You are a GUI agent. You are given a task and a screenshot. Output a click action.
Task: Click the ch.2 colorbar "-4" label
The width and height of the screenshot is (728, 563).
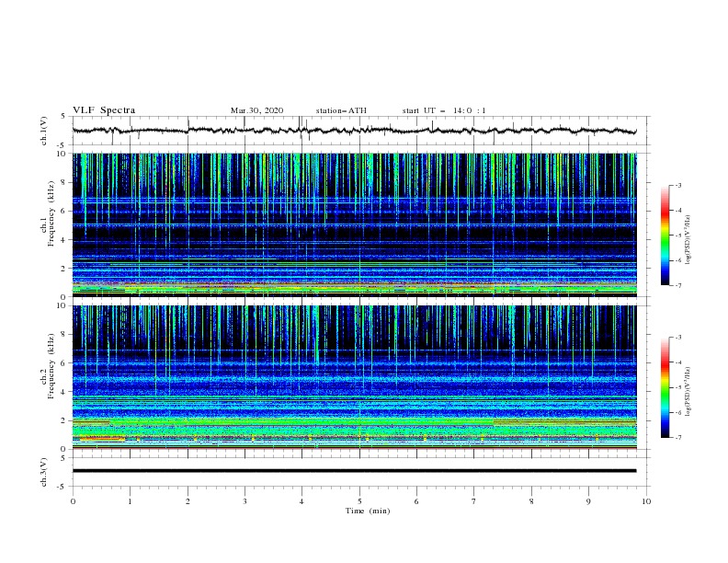click(x=678, y=362)
